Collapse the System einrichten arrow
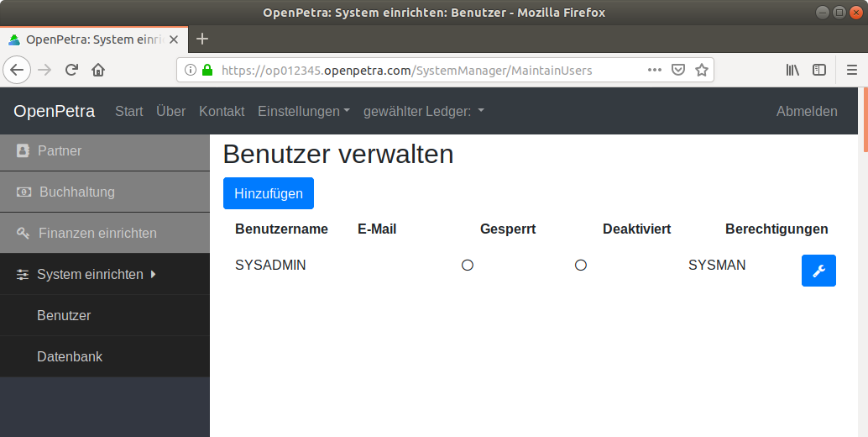 (x=154, y=274)
